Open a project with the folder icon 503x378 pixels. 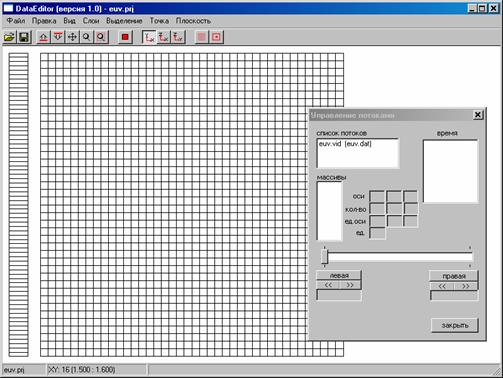(10, 37)
